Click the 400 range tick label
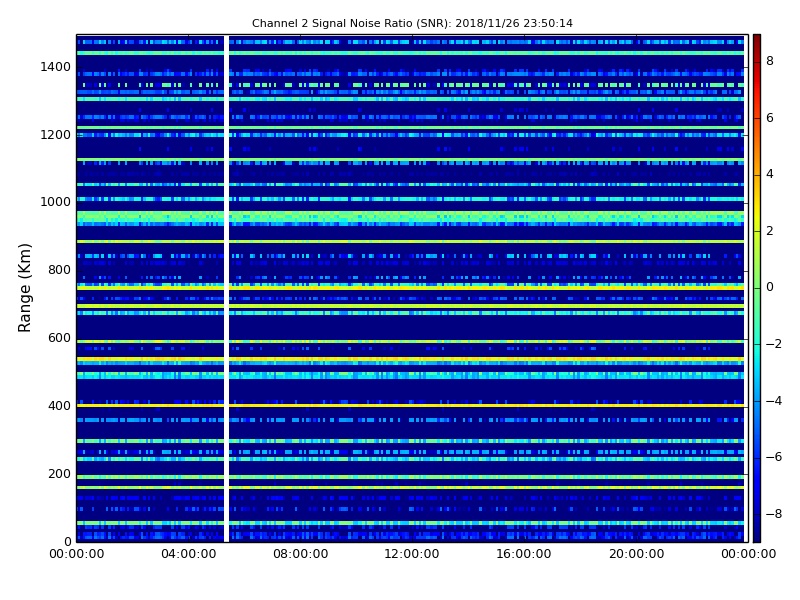The height and width of the screenshot is (600, 800). (x=59, y=406)
